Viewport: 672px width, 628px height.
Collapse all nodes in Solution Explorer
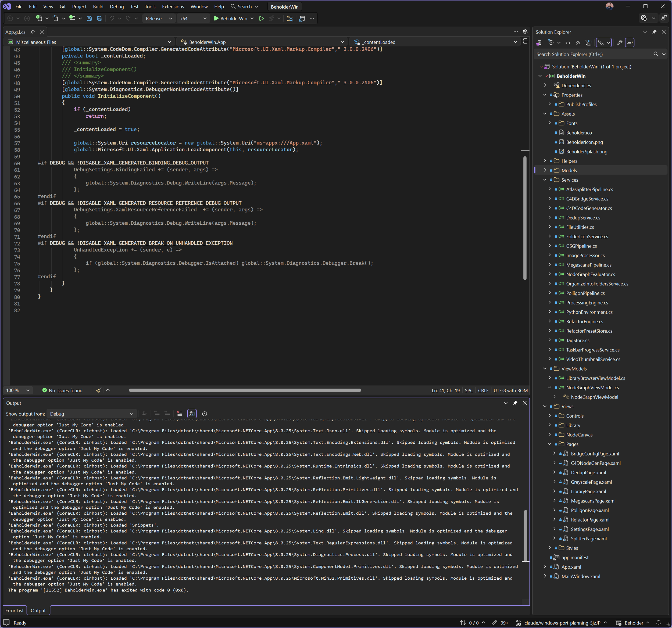click(578, 42)
